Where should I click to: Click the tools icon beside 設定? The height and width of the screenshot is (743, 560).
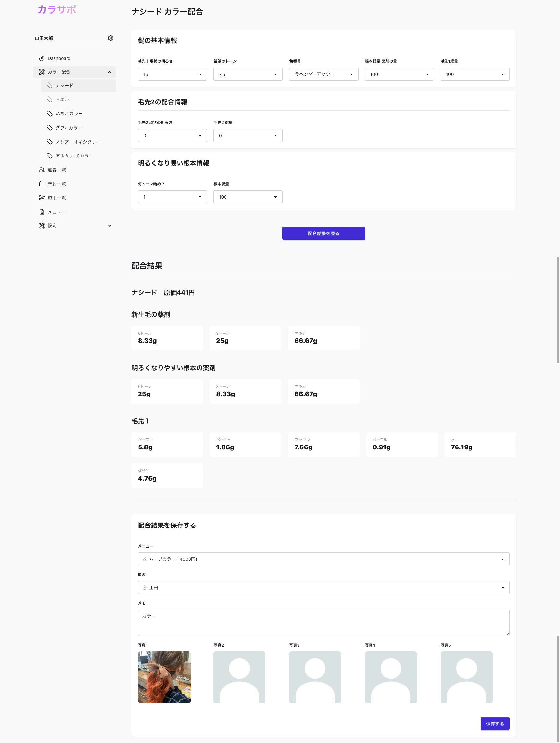(42, 226)
